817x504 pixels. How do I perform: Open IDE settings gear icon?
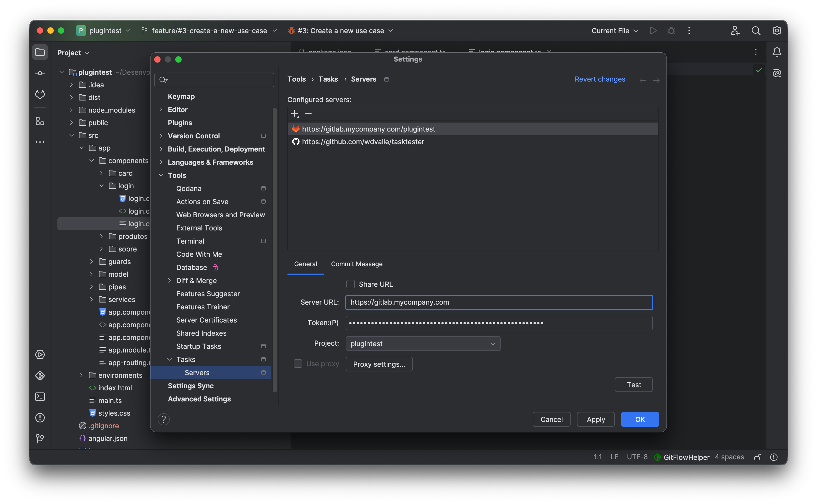(x=777, y=31)
